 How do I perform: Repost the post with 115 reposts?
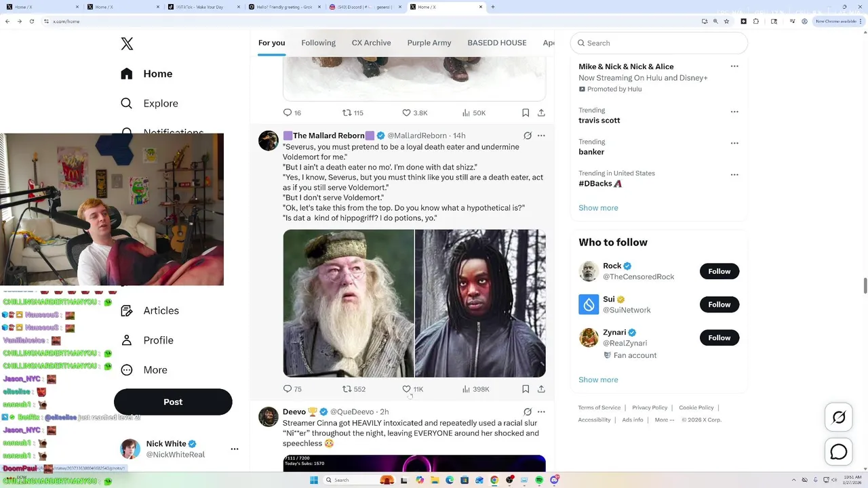[x=347, y=113]
